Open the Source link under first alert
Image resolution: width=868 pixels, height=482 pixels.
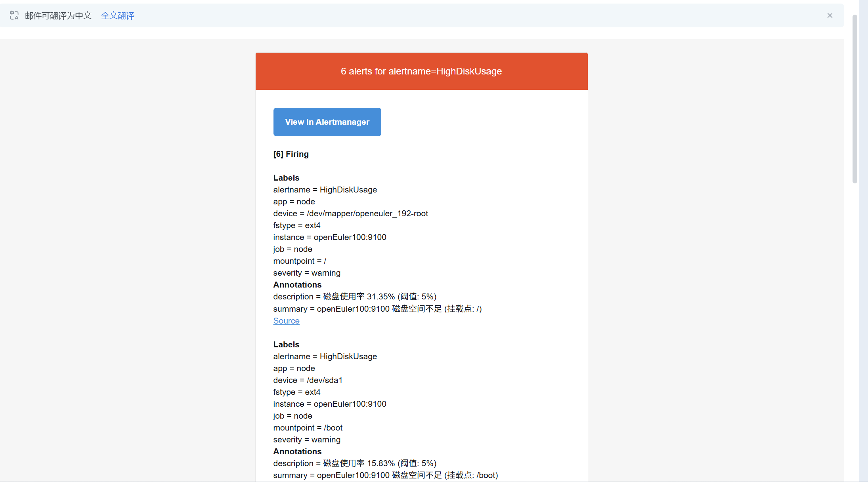(x=286, y=321)
